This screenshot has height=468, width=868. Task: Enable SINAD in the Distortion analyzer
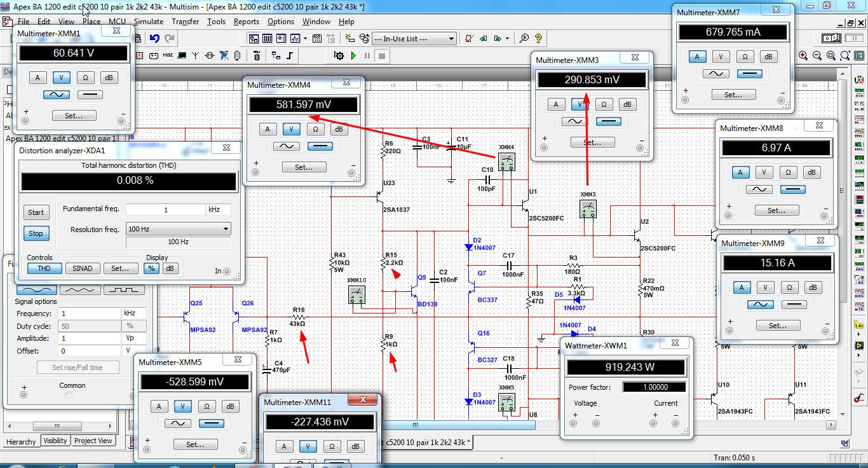83,268
